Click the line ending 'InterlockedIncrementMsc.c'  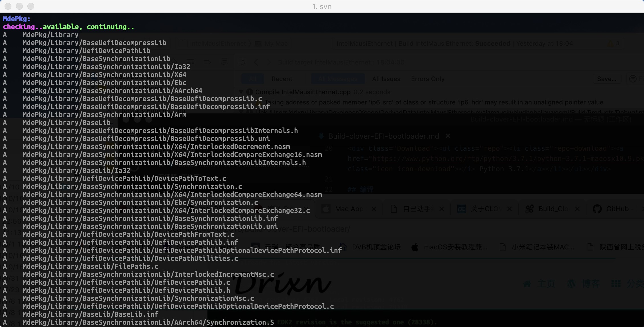[148, 274]
